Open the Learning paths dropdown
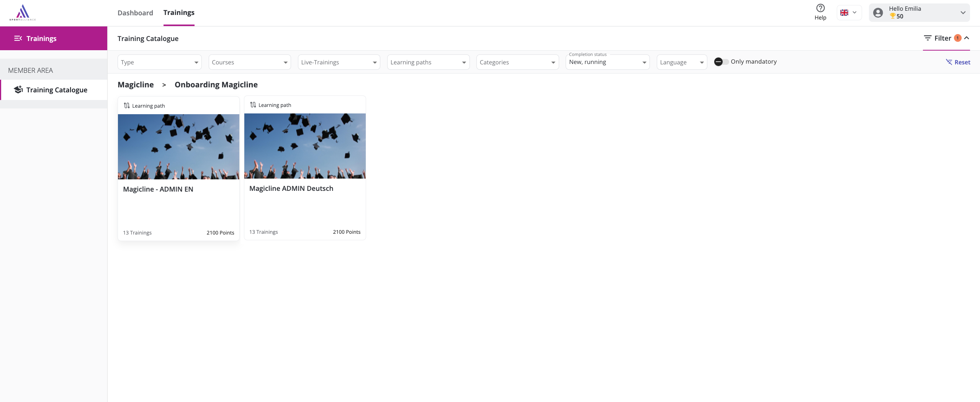The image size is (980, 402). pyautogui.click(x=428, y=62)
